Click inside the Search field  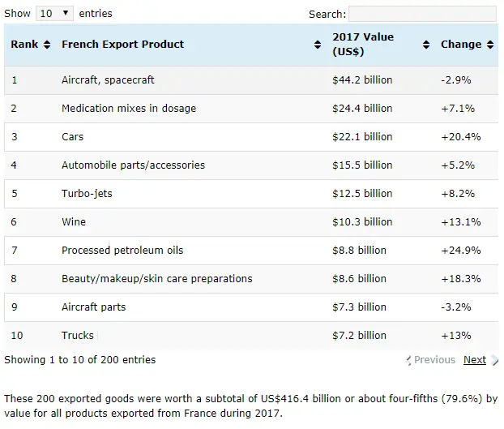421,14
